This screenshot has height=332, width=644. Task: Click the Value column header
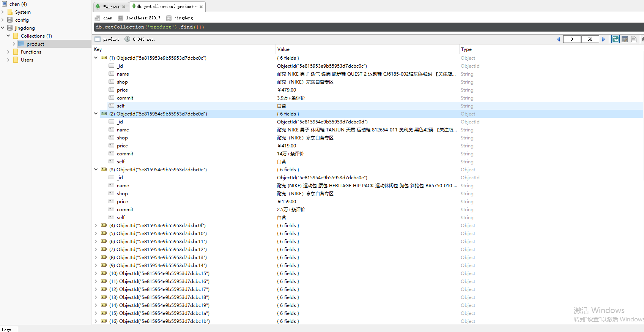pos(367,49)
